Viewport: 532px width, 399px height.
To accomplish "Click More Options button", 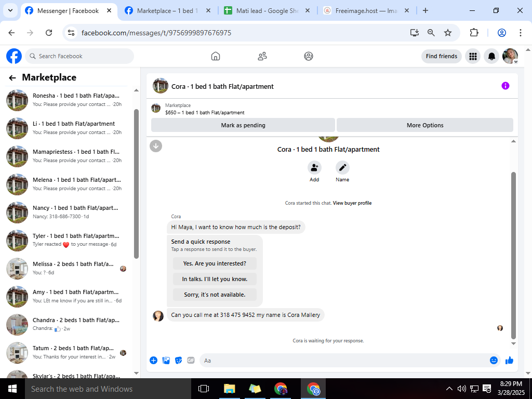I will (425, 125).
